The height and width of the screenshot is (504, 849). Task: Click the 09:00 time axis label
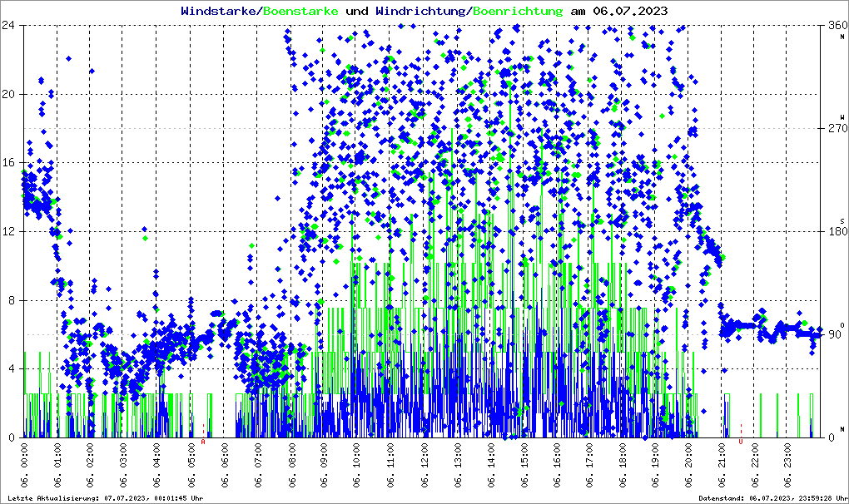[x=323, y=465]
